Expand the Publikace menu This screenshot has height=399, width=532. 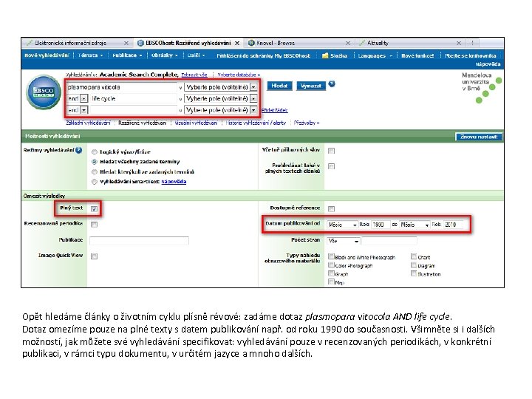pyautogui.click(x=127, y=55)
